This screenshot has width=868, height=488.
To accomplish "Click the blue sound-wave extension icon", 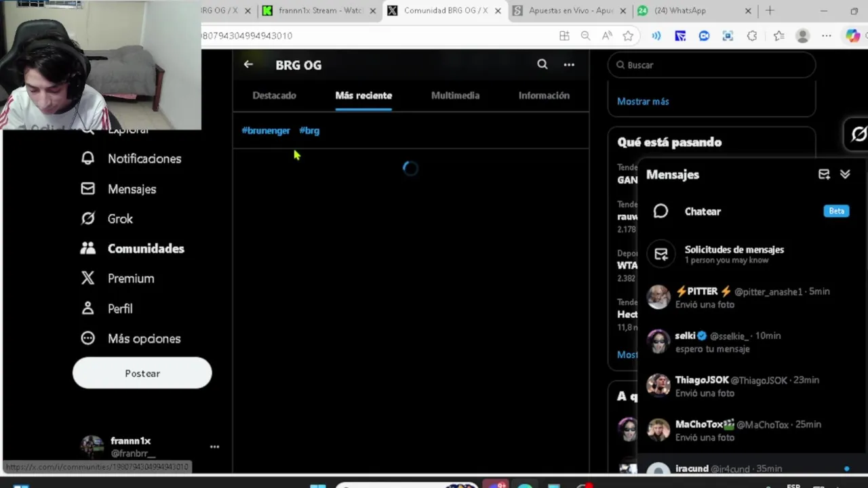I will (656, 36).
